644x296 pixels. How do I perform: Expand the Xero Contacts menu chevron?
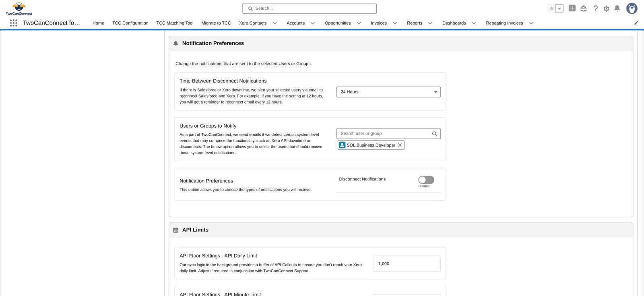275,23
